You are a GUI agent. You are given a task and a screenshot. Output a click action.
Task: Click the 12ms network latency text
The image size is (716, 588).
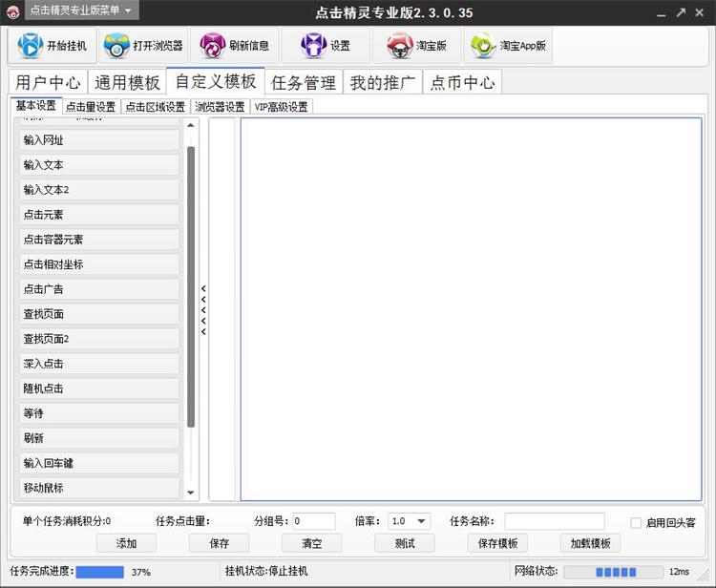tap(679, 572)
